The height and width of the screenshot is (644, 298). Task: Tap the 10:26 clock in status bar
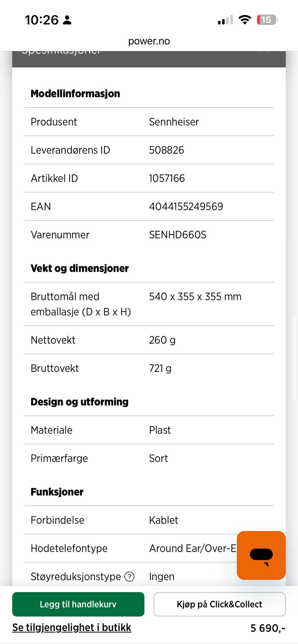pos(42,20)
